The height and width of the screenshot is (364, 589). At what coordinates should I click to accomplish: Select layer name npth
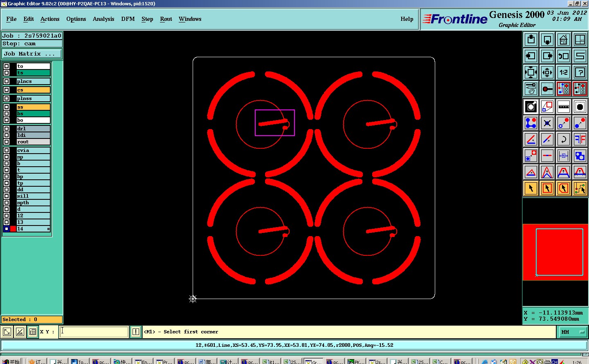point(33,203)
